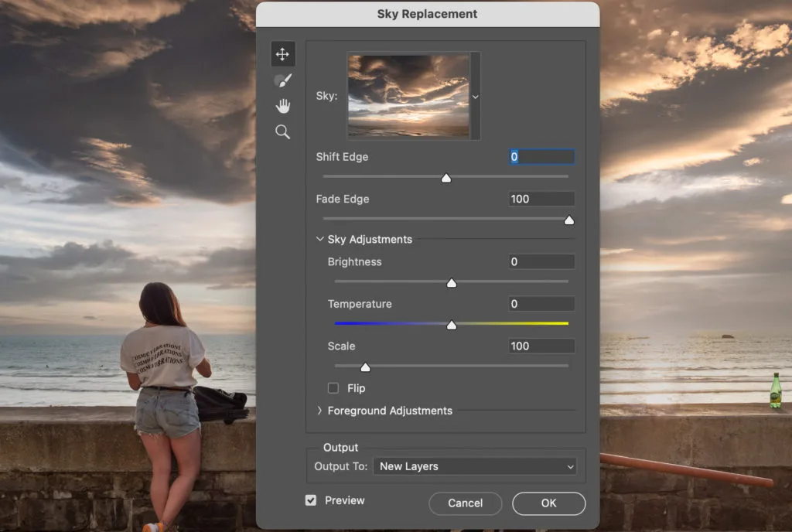Collapse the Sky Adjustments section
Viewport: 792px width, 532px height.
pyautogui.click(x=320, y=240)
